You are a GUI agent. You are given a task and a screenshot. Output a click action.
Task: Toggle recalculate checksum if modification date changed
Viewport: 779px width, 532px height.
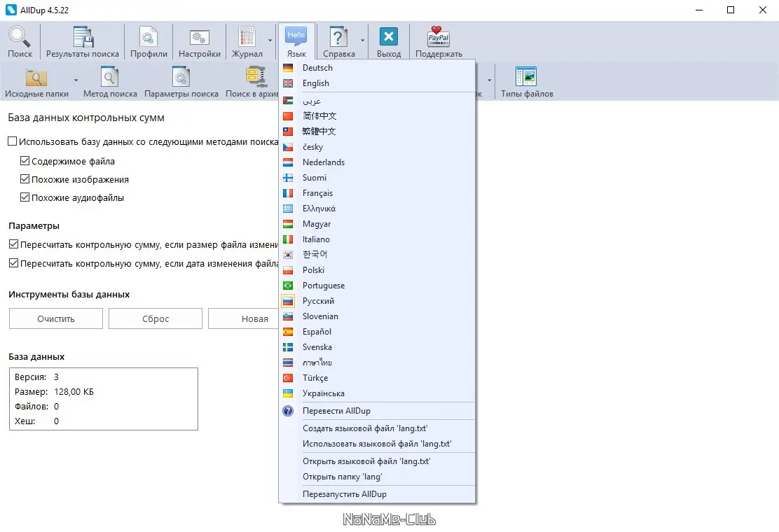[x=13, y=263]
